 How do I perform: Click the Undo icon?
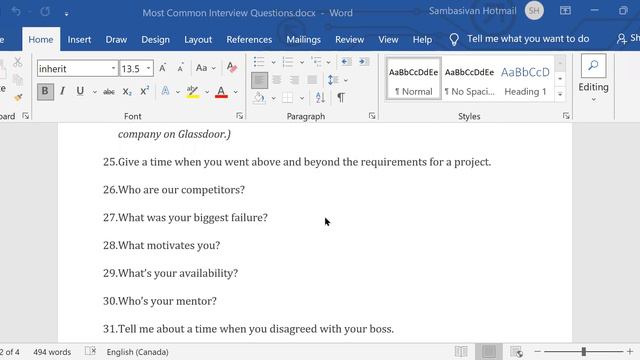pos(16,11)
